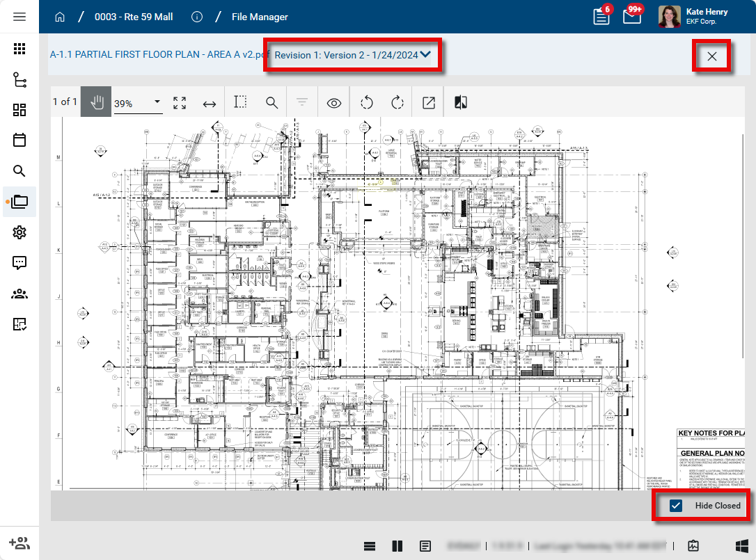
Task: Open the mail inbox with 99+ badge
Action: pyautogui.click(x=631, y=17)
